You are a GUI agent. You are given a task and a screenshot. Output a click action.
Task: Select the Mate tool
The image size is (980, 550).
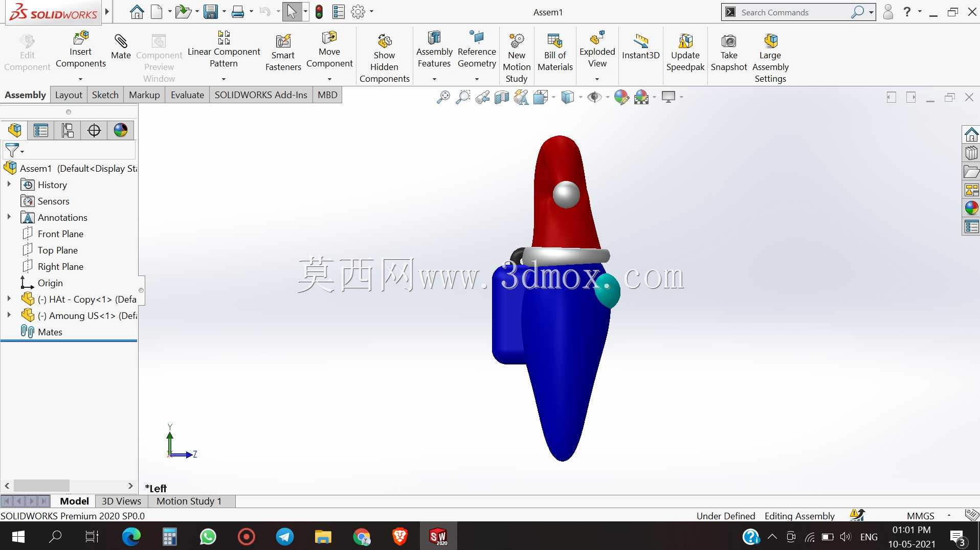(121, 47)
